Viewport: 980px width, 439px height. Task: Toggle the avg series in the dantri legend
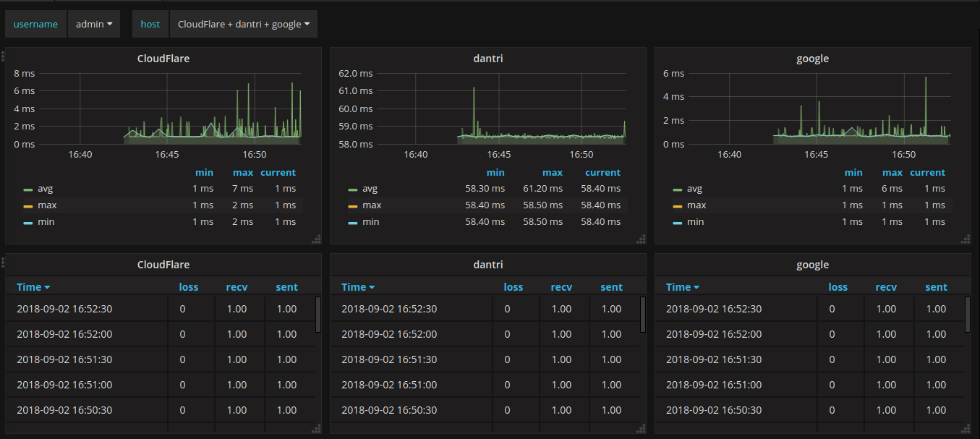click(370, 189)
